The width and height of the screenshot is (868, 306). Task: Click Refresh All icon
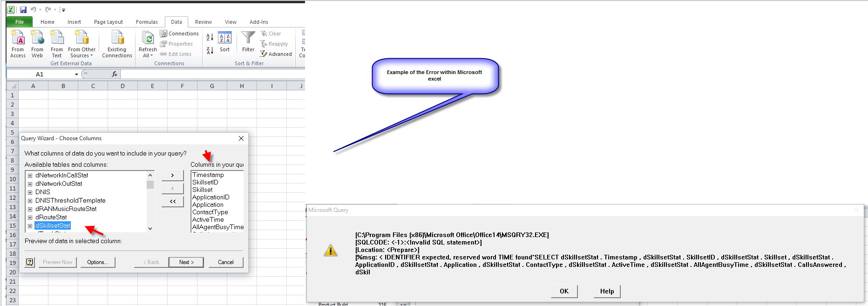tap(148, 38)
